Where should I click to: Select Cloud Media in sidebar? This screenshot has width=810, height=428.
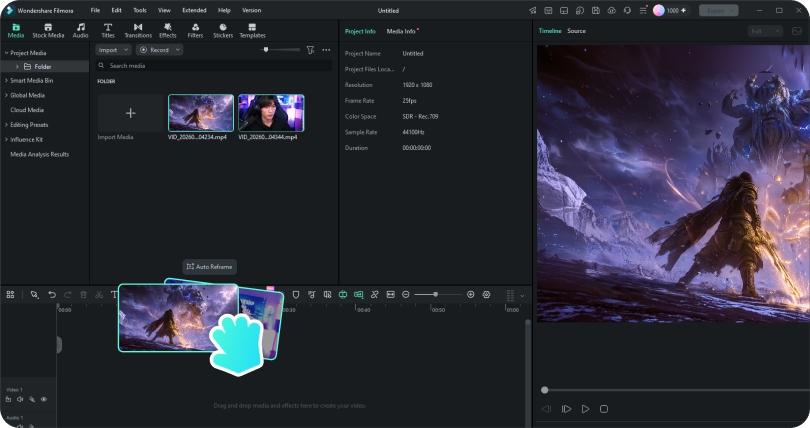27,110
